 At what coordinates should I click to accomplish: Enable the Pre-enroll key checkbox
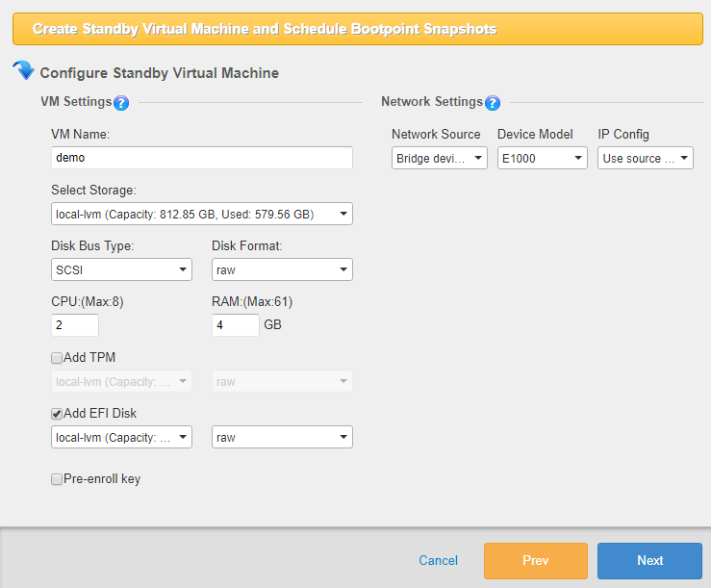tap(57, 479)
